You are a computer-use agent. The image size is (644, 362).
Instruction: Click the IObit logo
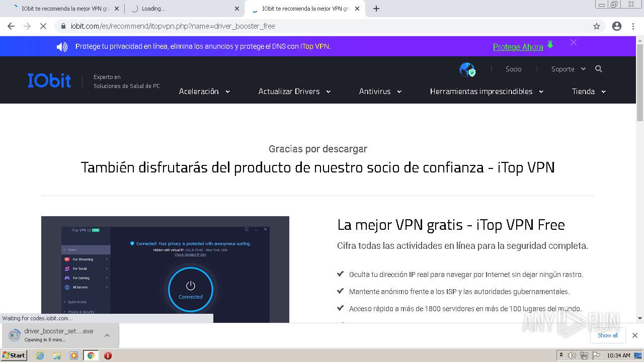(x=49, y=80)
